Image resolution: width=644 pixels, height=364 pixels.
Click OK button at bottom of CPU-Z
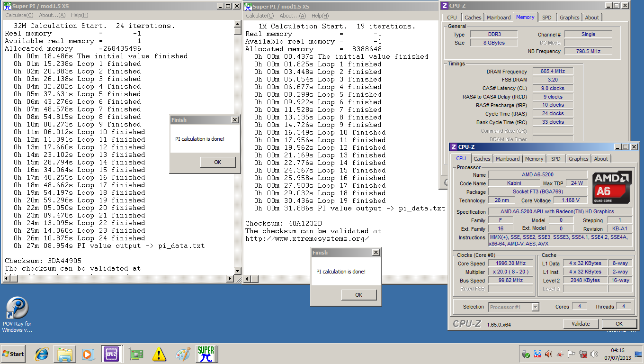(619, 324)
